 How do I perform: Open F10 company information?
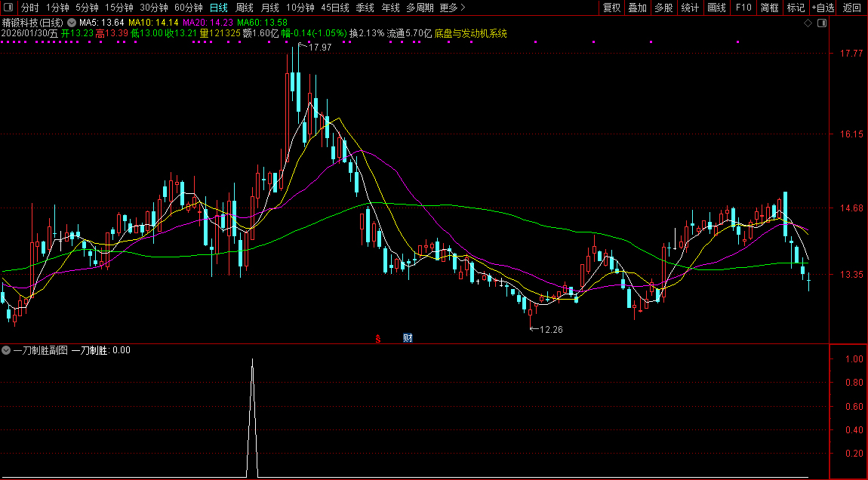click(743, 8)
